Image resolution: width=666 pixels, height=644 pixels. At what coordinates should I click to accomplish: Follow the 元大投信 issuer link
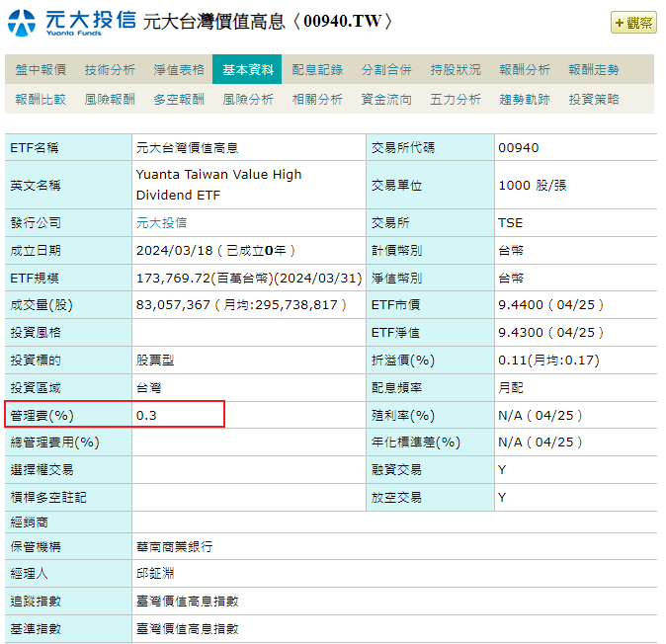point(161,222)
